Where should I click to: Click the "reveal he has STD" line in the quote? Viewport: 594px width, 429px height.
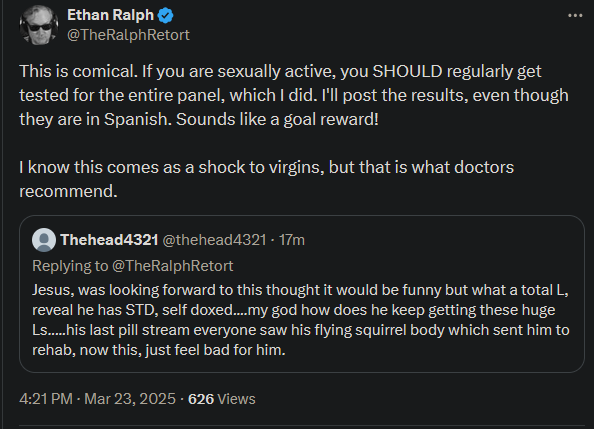(x=294, y=310)
